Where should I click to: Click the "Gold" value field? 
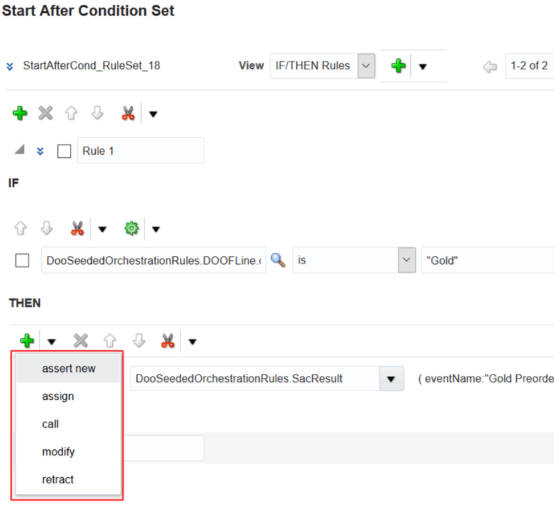(488, 260)
